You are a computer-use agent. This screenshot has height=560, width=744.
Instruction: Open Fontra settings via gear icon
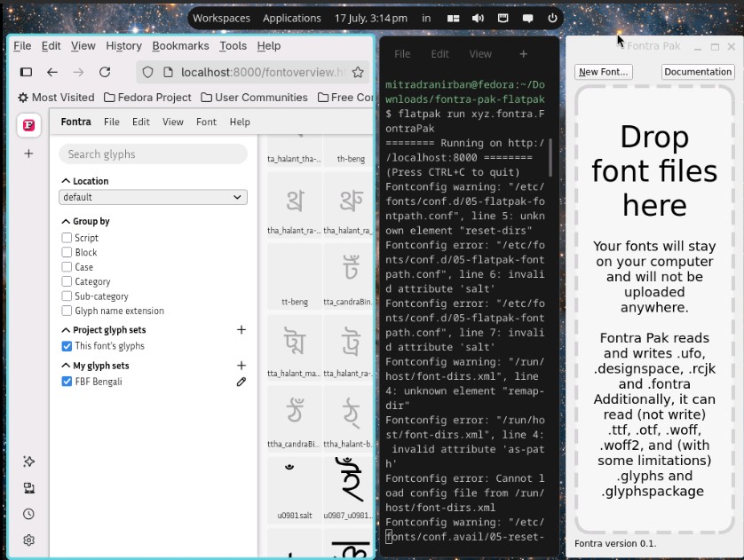pos(28,540)
